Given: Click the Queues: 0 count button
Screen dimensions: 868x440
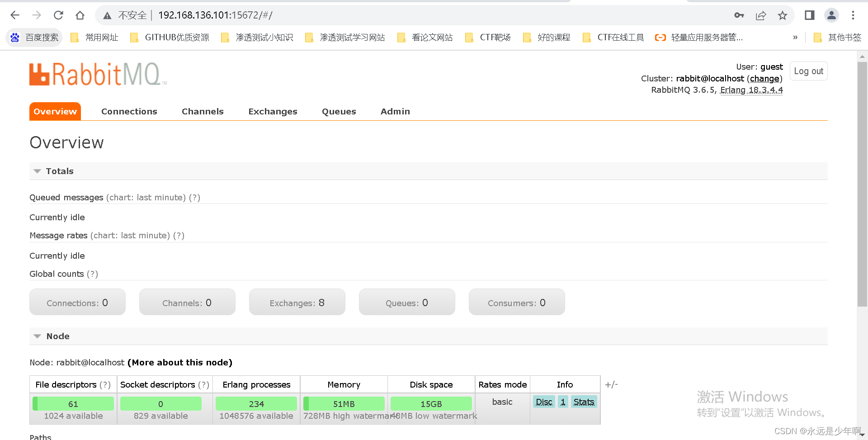Looking at the screenshot, I should [407, 303].
